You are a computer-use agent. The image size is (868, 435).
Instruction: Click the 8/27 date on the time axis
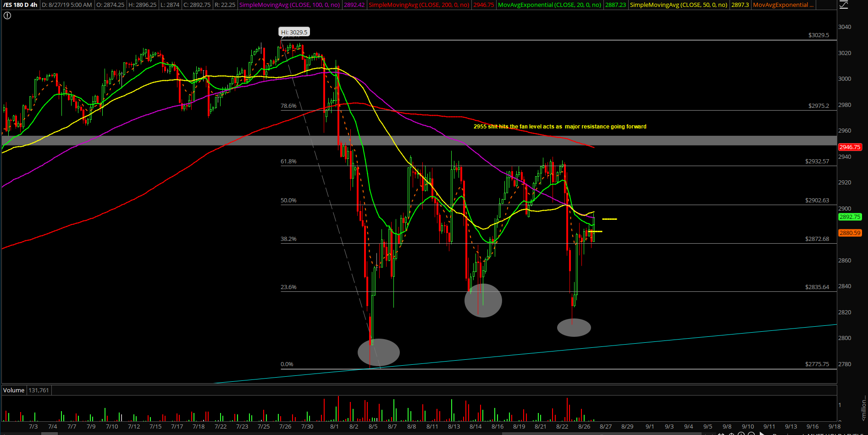[606, 427]
